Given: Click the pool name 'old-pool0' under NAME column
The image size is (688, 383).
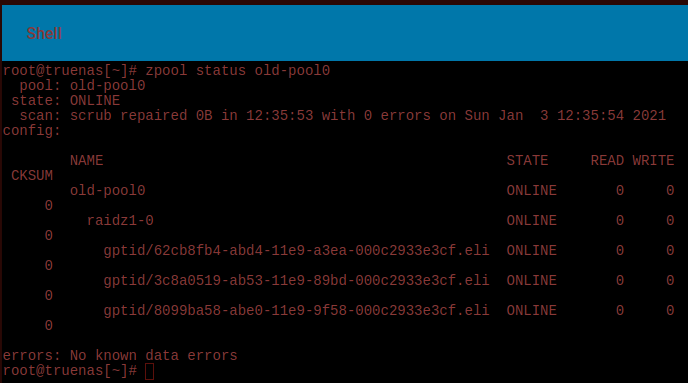Looking at the screenshot, I should [108, 190].
